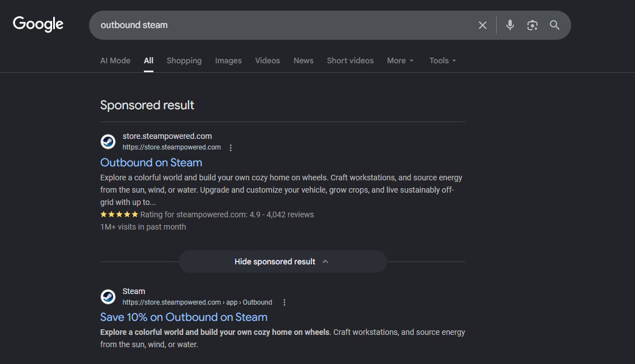Open 'Outbound on Steam' sponsored link

coord(151,162)
